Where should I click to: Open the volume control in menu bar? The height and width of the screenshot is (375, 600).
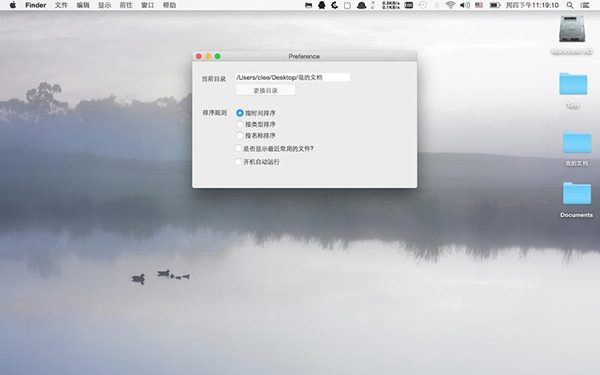click(465, 5)
